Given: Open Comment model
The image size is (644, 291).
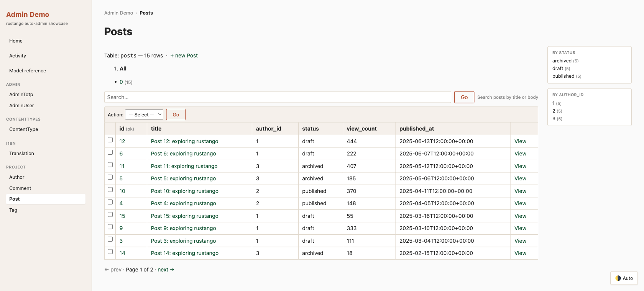Looking at the screenshot, I should 46,188.
